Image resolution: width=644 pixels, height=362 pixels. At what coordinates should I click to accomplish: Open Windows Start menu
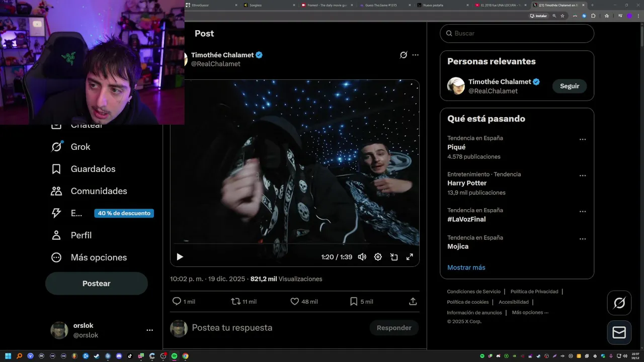tap(8, 356)
